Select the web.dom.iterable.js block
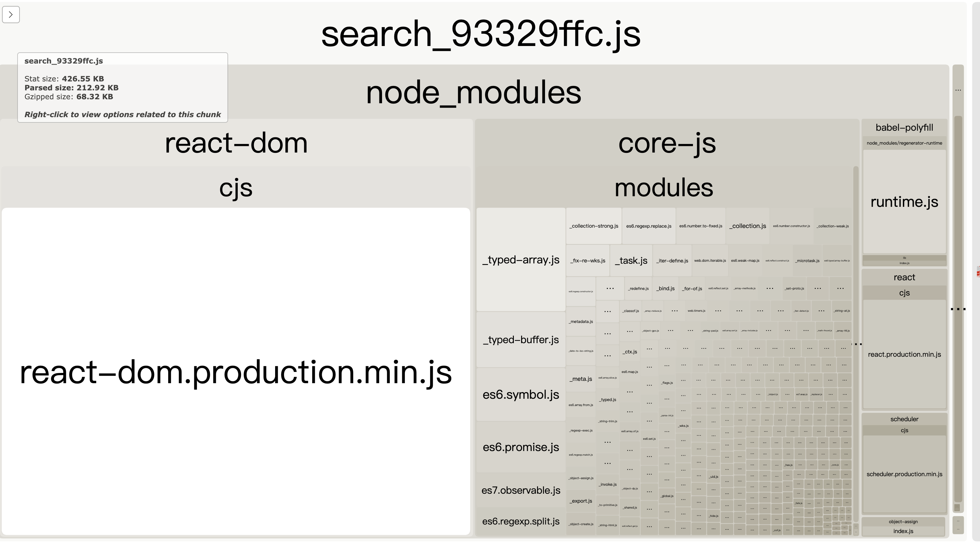The image size is (980, 544). (710, 260)
